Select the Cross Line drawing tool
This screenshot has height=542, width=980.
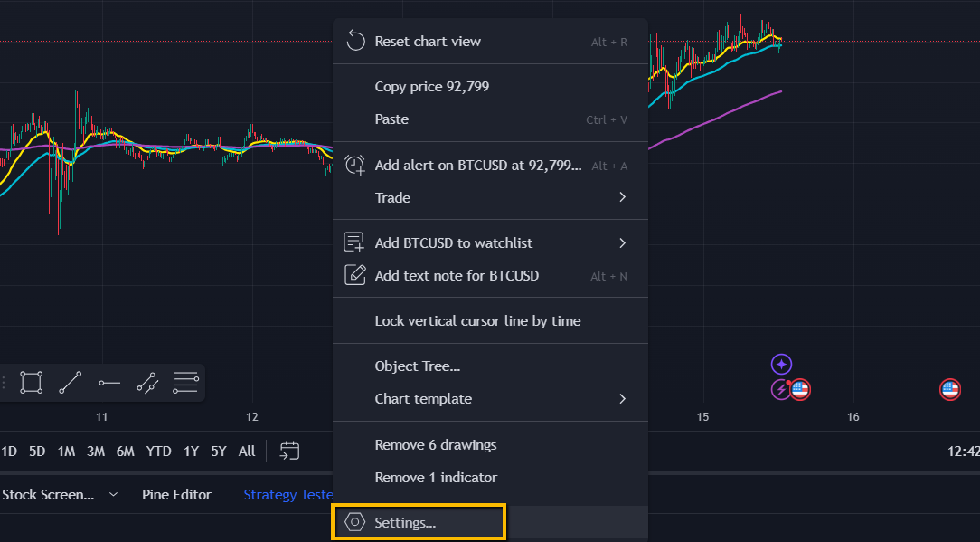pyautogui.click(x=147, y=382)
